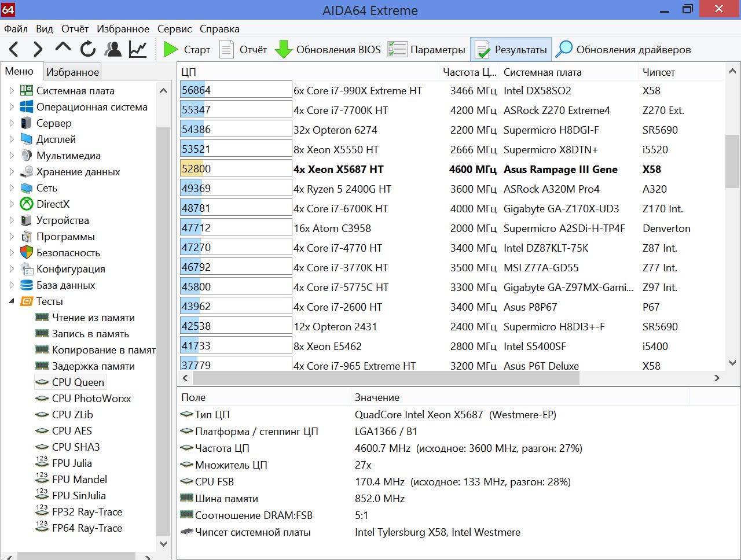Image resolution: width=741 pixels, height=560 pixels.
Task: Click the Refresh toolbar icon
Action: click(88, 50)
